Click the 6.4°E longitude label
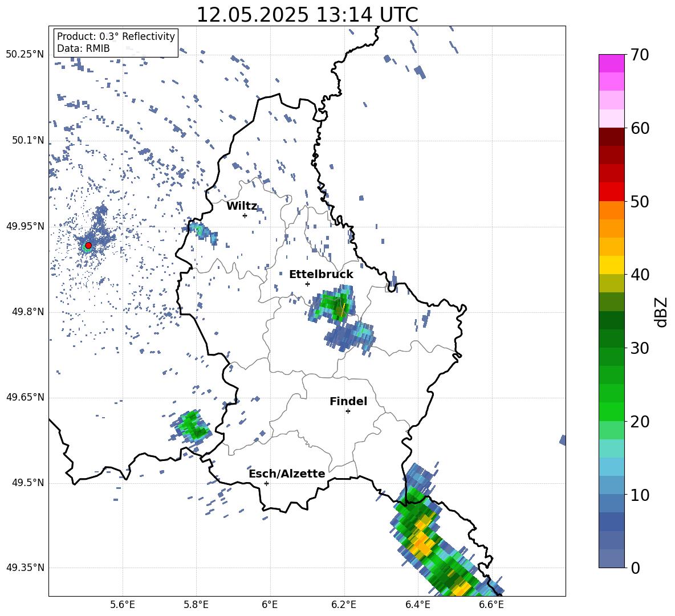 coord(417,605)
